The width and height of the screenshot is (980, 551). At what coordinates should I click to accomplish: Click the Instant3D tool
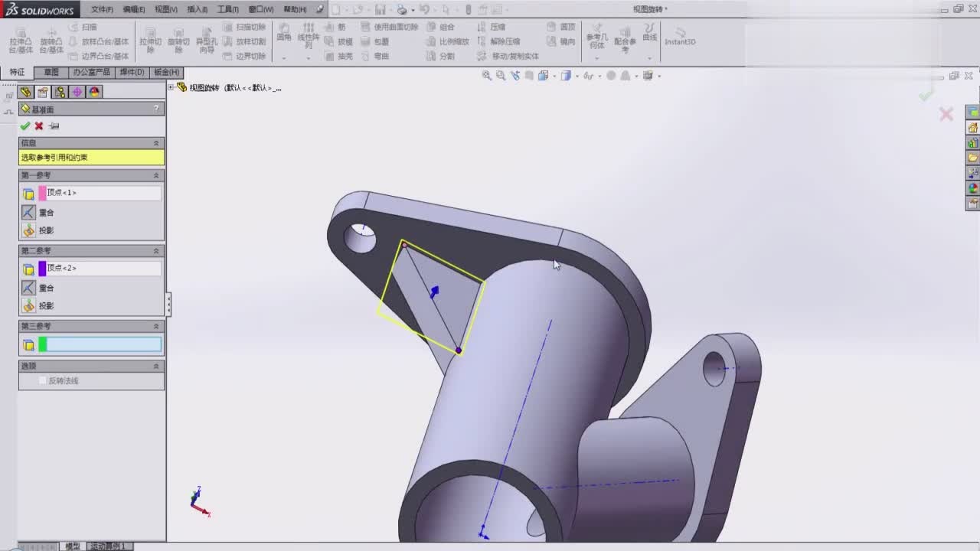pyautogui.click(x=680, y=37)
